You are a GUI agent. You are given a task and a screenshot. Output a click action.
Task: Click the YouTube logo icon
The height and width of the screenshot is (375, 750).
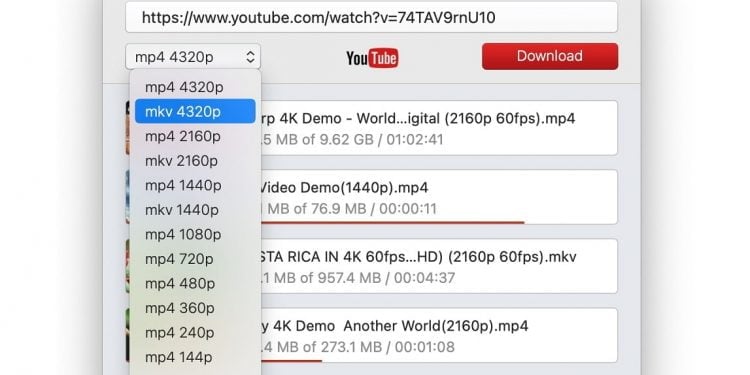[372, 58]
